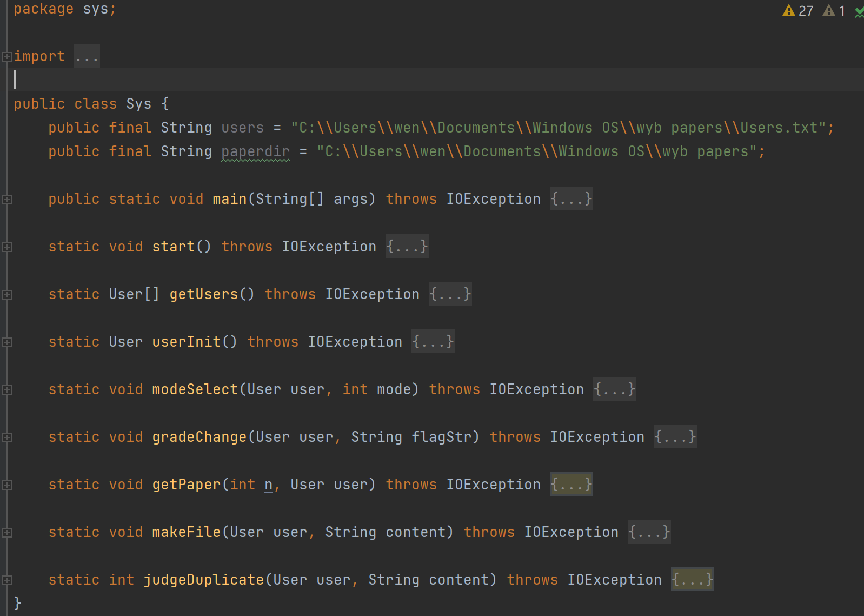Click the 'content' parameter in makeFile

[416, 532]
